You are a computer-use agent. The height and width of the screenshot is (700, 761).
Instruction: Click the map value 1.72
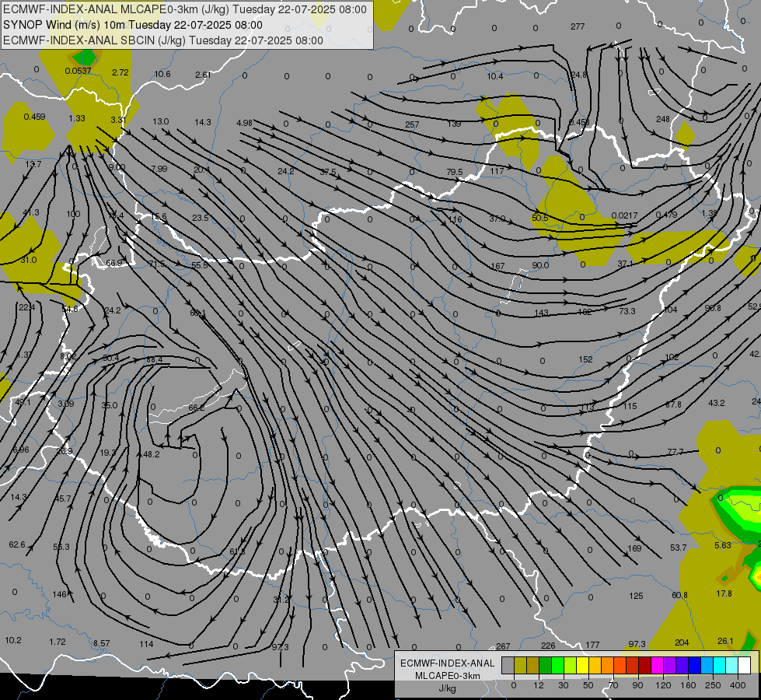click(58, 642)
